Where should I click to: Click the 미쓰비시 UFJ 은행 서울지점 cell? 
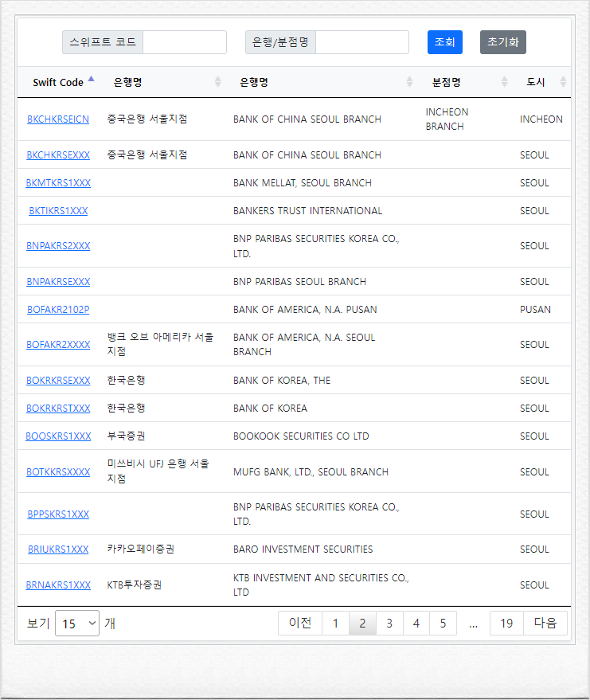pyautogui.click(x=158, y=471)
